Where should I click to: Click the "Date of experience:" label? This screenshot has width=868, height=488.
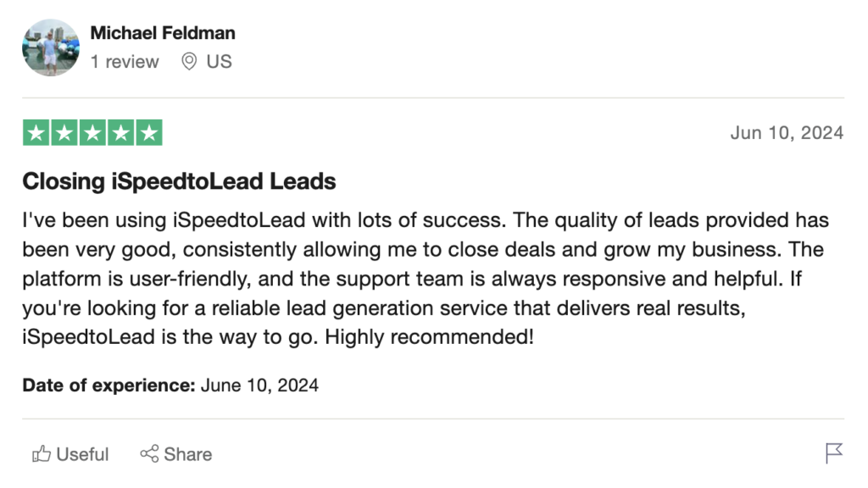pyautogui.click(x=108, y=385)
